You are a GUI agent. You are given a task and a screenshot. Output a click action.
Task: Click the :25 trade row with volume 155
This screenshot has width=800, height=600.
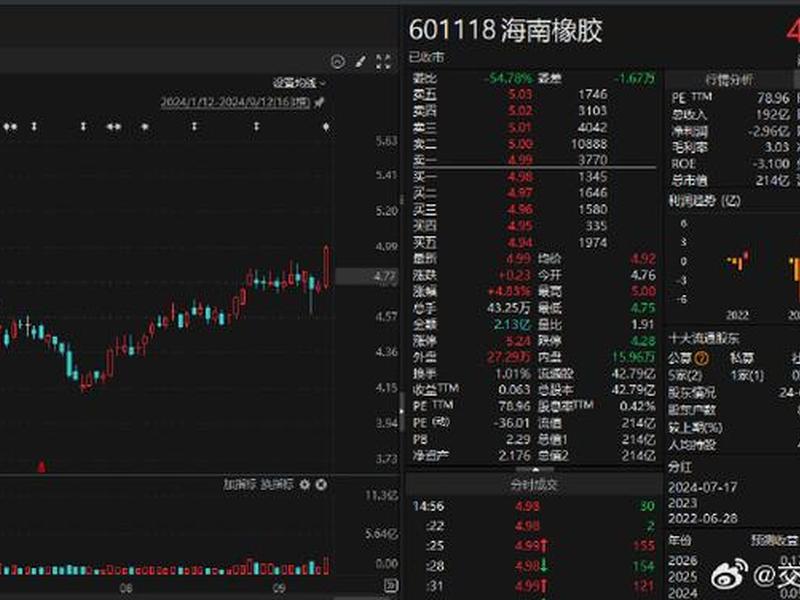point(534,546)
